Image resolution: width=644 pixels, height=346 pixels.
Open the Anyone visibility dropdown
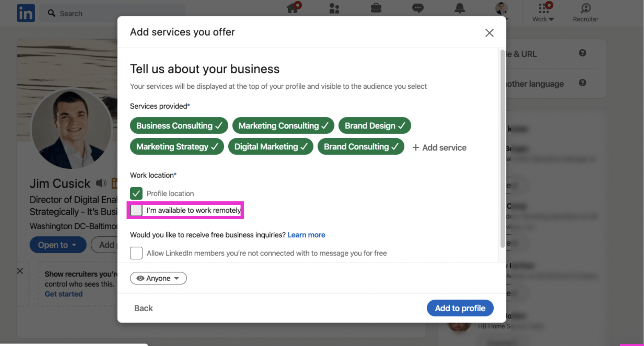coord(158,278)
